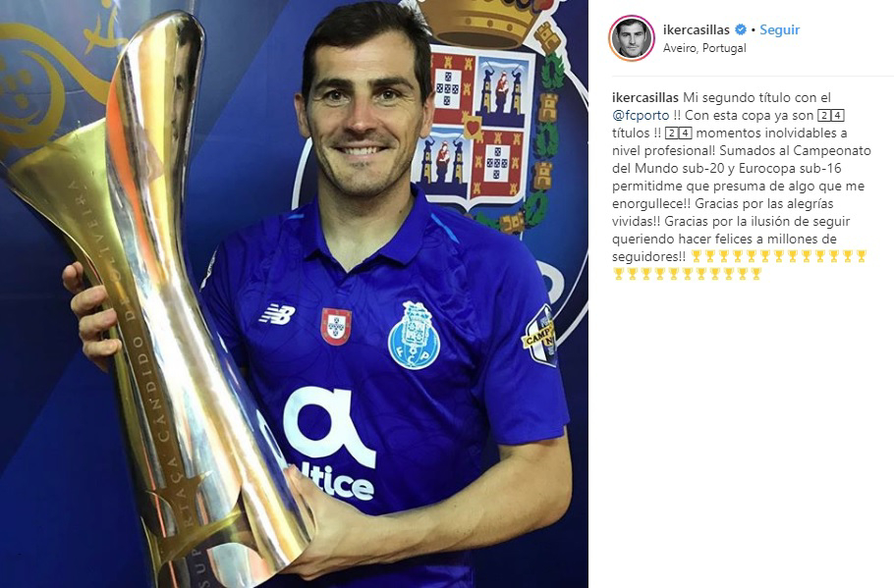Click the FC Porto crest on jersey
This screenshot has height=588, width=894.
pos(414,336)
